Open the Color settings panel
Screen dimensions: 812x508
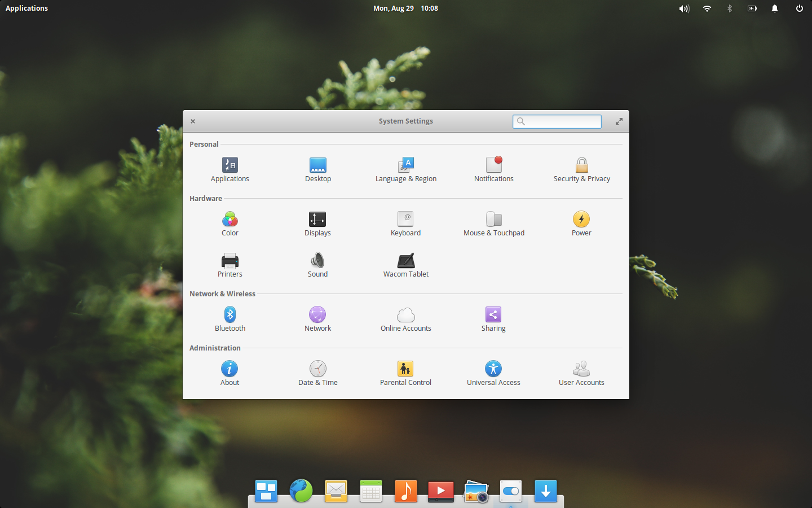[x=230, y=224]
